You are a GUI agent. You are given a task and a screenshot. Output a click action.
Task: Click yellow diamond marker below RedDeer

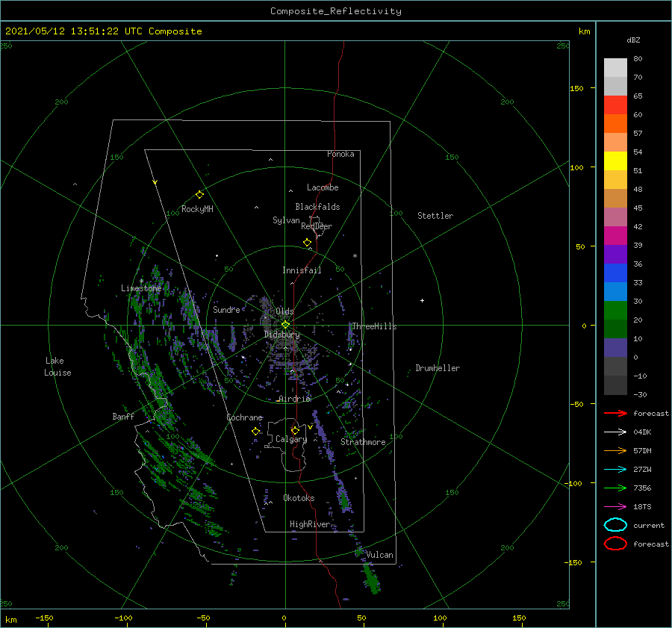pyautogui.click(x=307, y=243)
